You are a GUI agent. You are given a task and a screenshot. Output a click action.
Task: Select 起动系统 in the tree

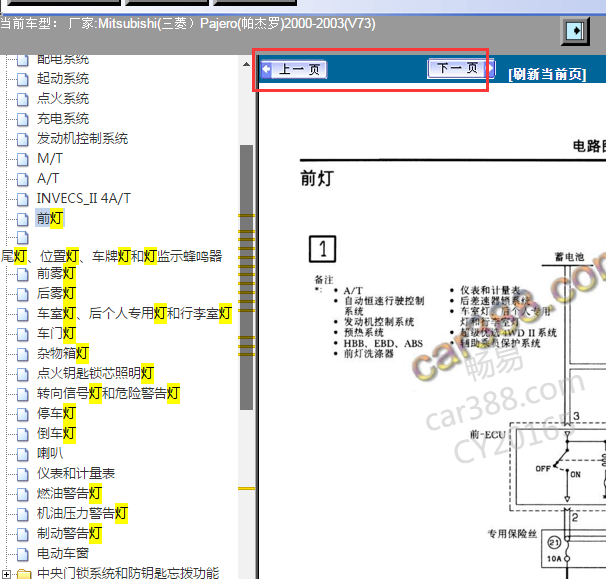(x=63, y=78)
